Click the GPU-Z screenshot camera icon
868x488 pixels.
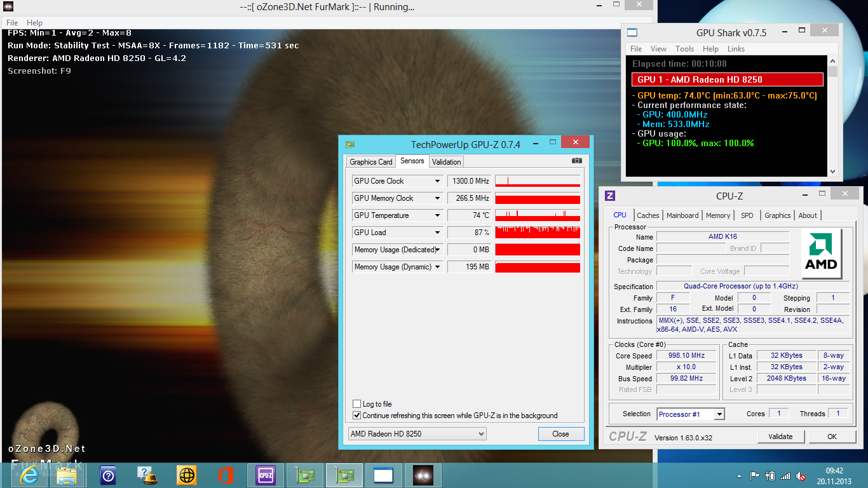tap(576, 161)
